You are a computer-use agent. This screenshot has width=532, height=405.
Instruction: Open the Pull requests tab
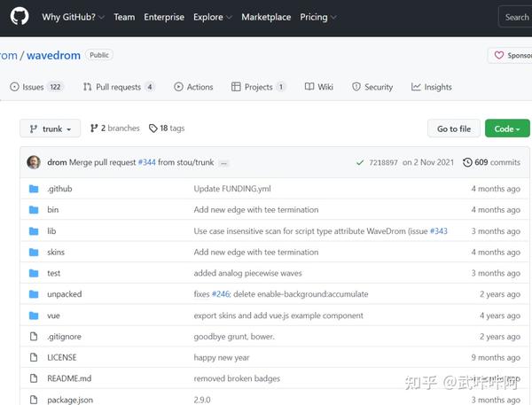pos(119,87)
